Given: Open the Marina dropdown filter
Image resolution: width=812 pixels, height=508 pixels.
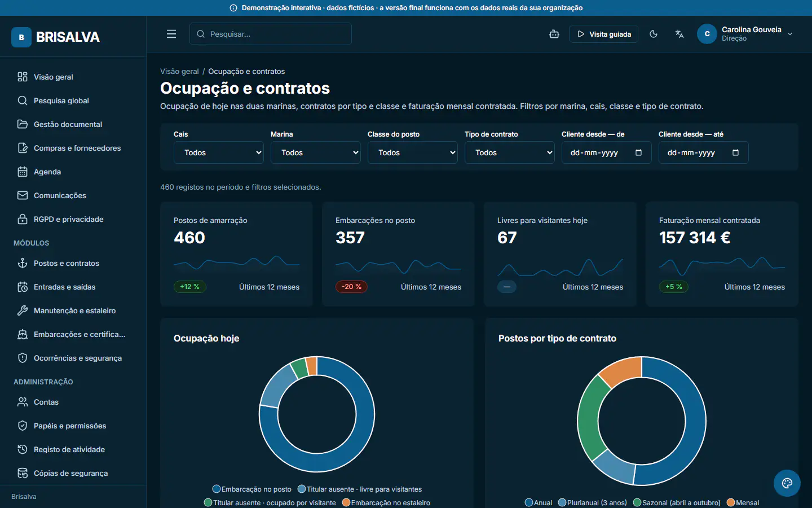Looking at the screenshot, I should click(x=316, y=152).
